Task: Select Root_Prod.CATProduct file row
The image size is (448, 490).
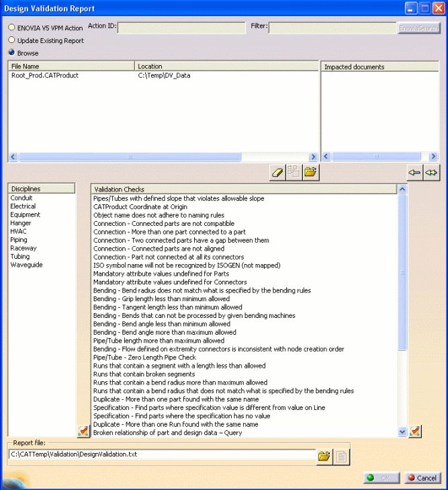Action: click(45, 76)
